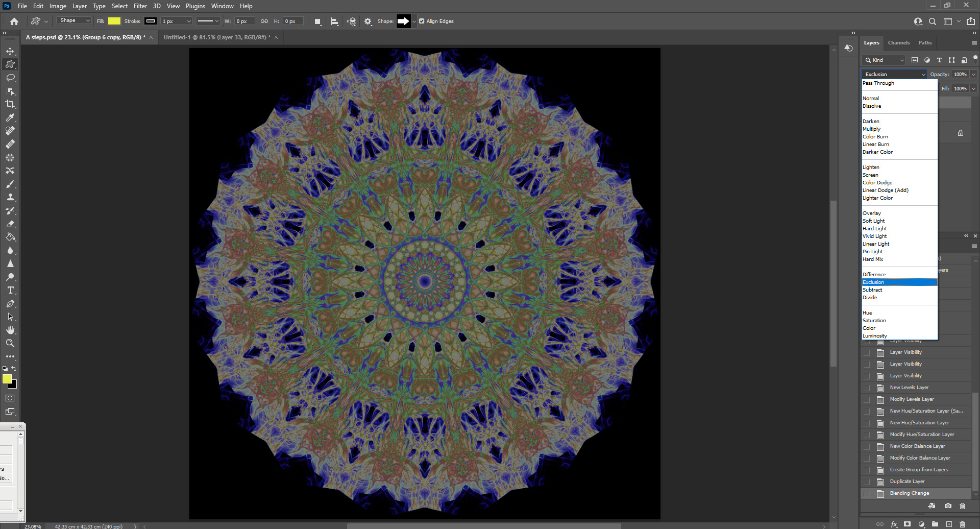
Task: Open the stroke width dropdown
Action: point(188,21)
